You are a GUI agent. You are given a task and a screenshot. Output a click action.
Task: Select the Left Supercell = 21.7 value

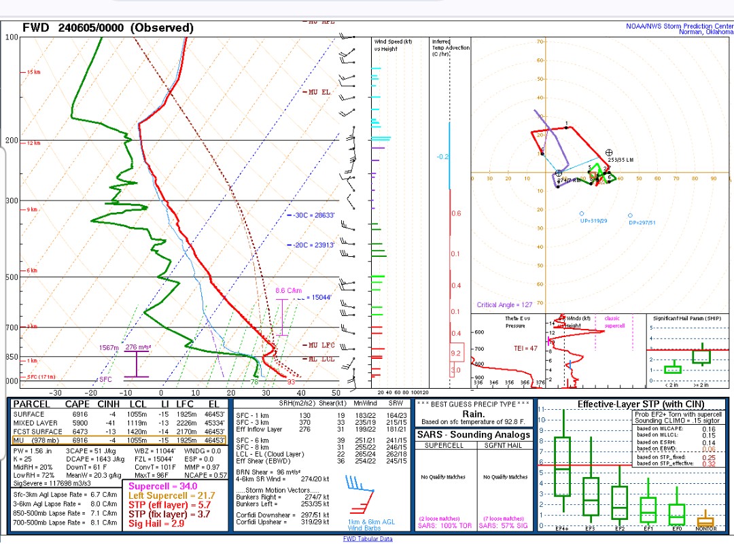click(172, 496)
